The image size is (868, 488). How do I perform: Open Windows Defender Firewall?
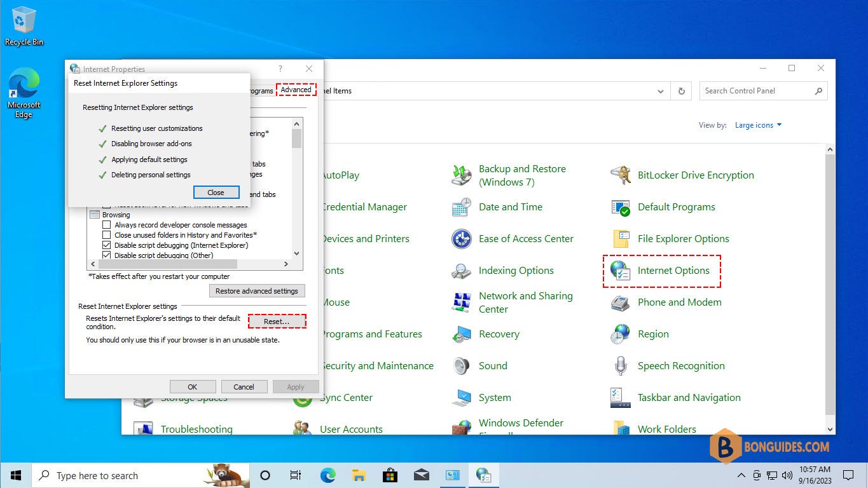pyautogui.click(x=521, y=423)
